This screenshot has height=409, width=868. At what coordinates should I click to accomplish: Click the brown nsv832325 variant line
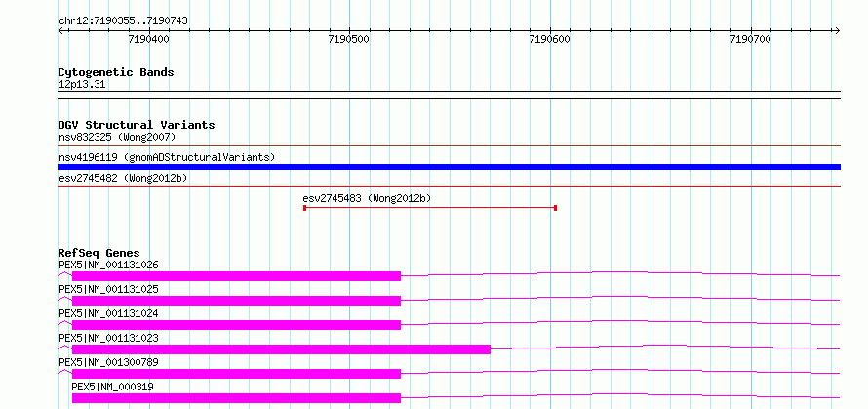pos(449,145)
